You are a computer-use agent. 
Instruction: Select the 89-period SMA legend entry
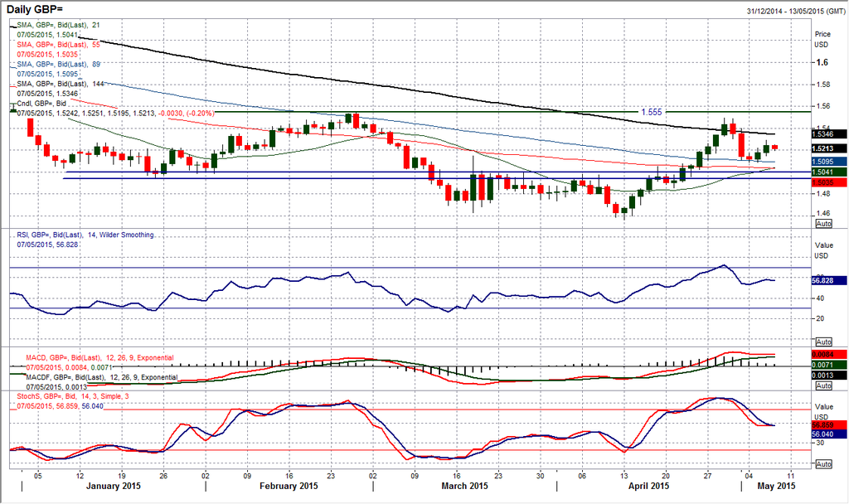59,64
